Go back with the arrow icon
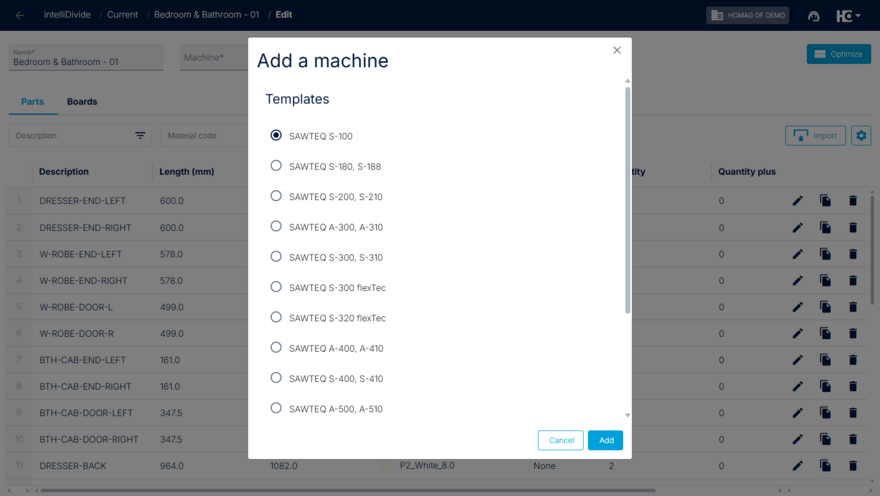The height and width of the screenshot is (496, 880). [x=20, y=15]
